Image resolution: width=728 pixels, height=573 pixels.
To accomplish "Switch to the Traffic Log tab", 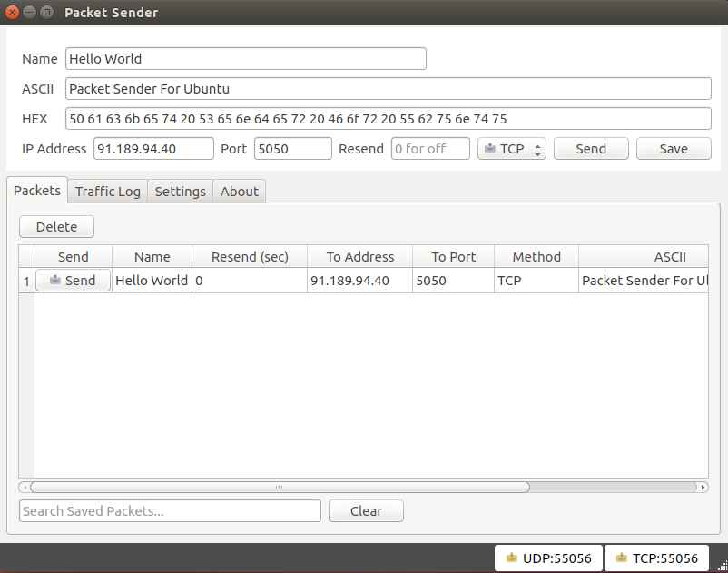I will pos(108,192).
